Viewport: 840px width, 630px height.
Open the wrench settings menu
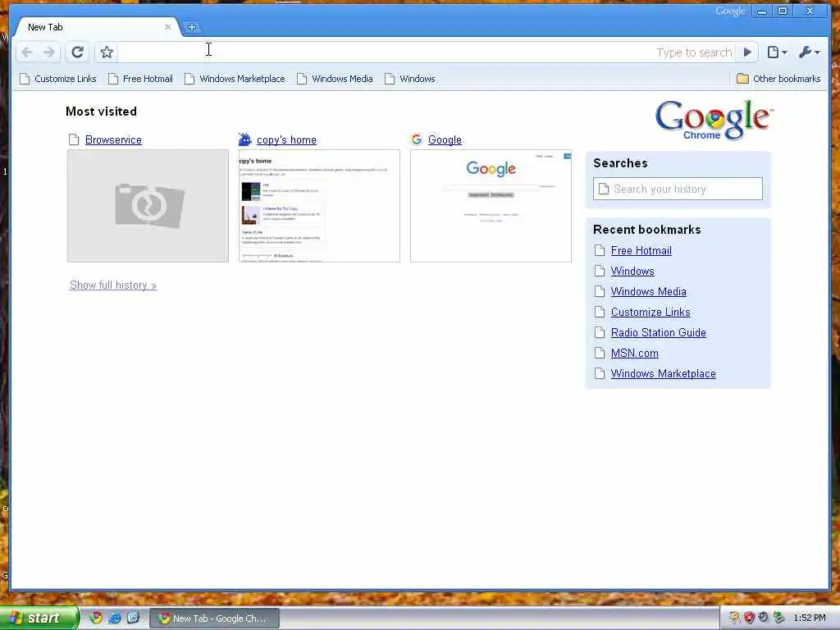[809, 52]
